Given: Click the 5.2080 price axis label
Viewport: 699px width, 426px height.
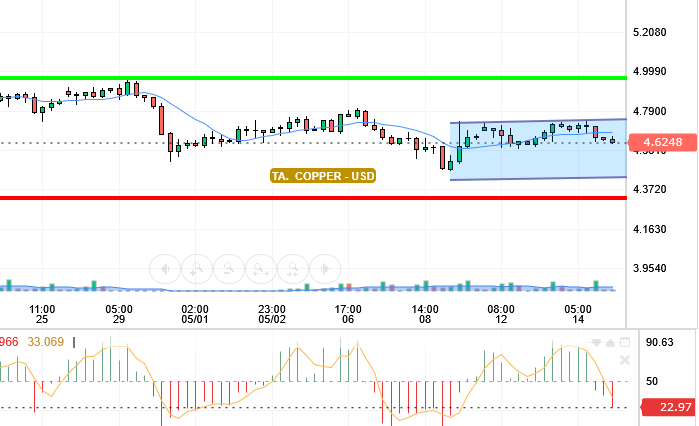Looking at the screenshot, I should (x=650, y=33).
